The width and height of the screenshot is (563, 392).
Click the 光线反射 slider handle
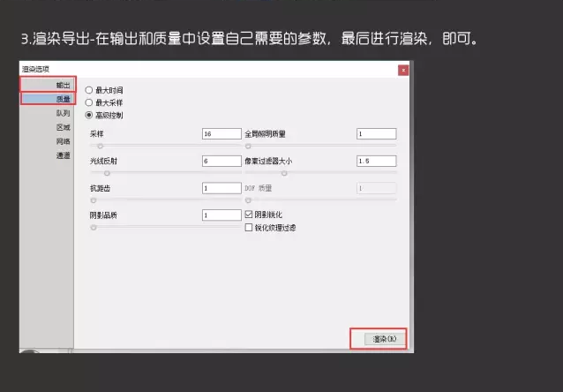[x=107, y=173]
